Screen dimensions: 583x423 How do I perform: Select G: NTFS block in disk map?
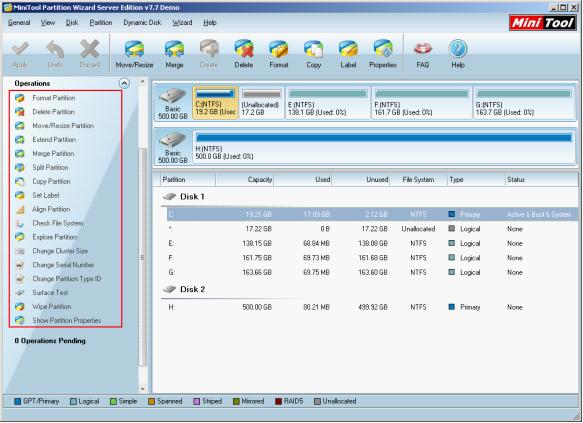click(x=524, y=103)
